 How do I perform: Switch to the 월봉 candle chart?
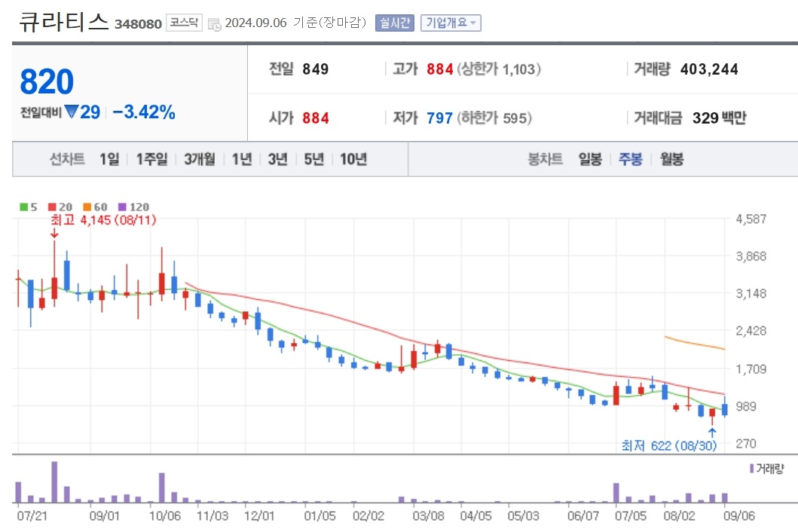(672, 159)
